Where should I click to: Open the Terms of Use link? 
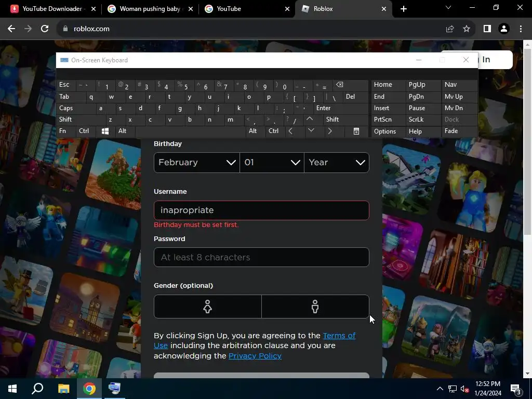point(339,336)
